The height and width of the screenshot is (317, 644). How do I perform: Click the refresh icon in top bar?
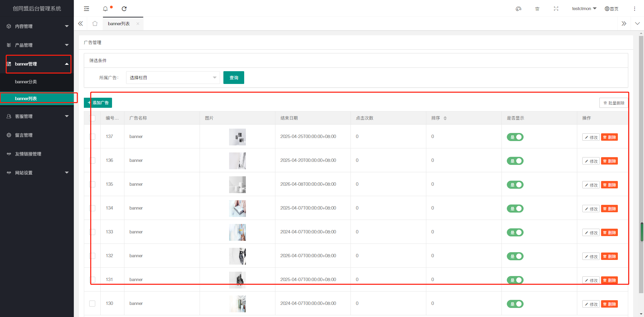click(x=124, y=9)
